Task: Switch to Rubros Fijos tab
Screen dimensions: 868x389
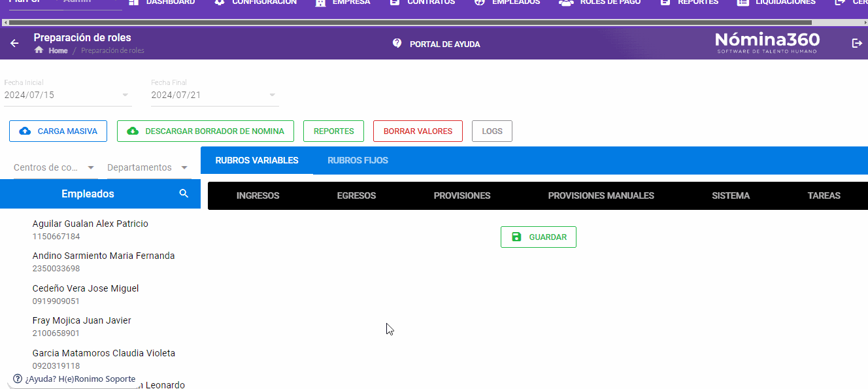Action: 358,160
